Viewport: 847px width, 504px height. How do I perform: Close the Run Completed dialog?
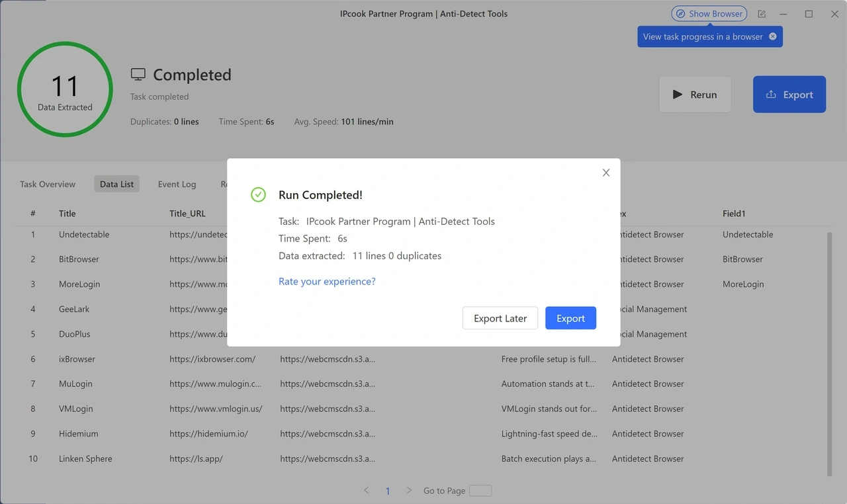(x=605, y=173)
